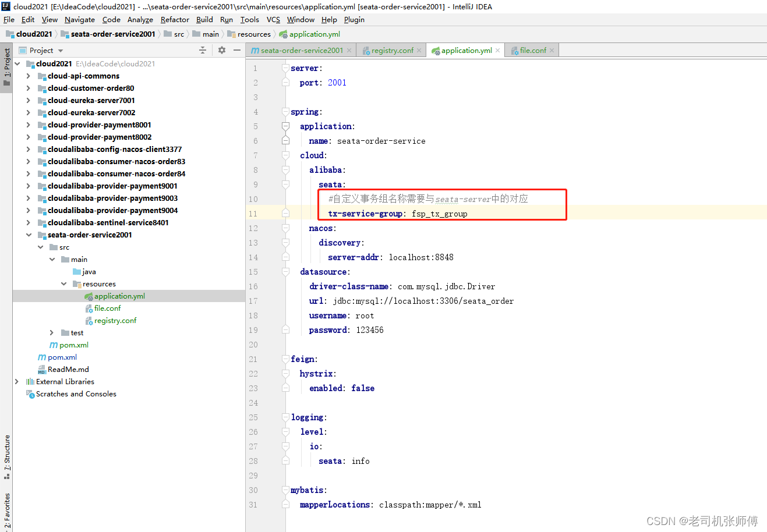Open the Edit menu

[28, 19]
